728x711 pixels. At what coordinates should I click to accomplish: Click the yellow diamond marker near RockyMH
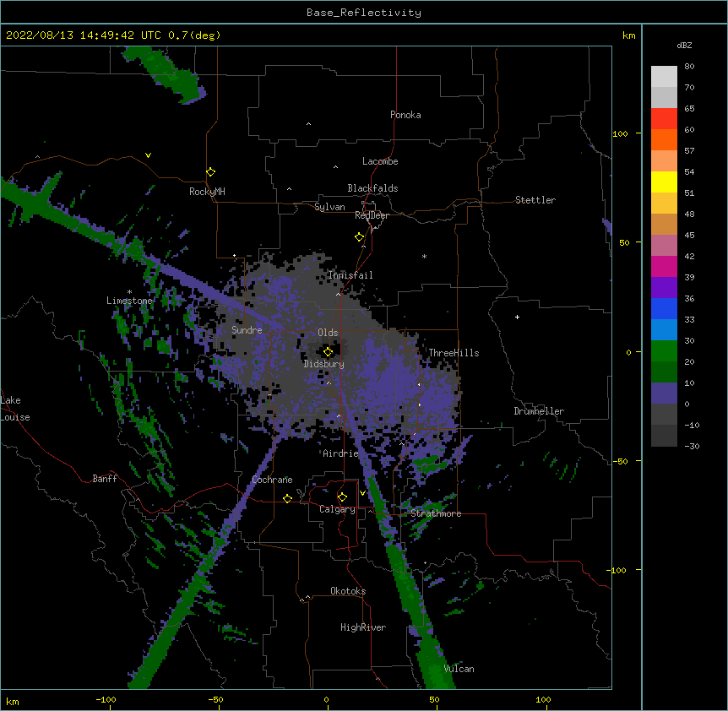click(x=210, y=172)
